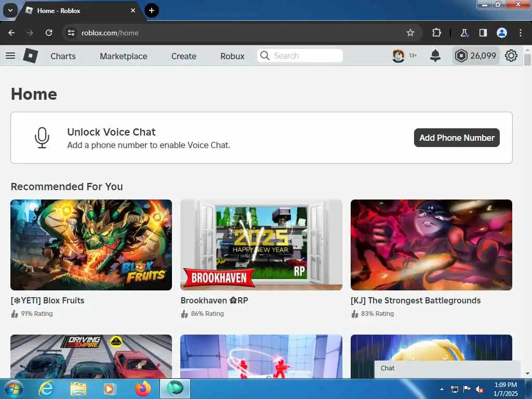Open The Strongest Battlegrounds thumbnail

point(431,245)
